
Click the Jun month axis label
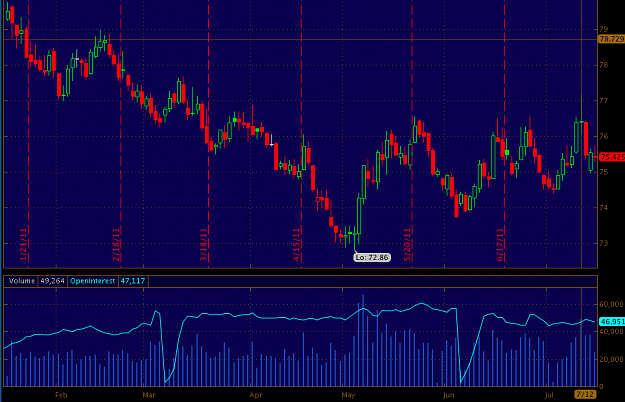(x=448, y=395)
